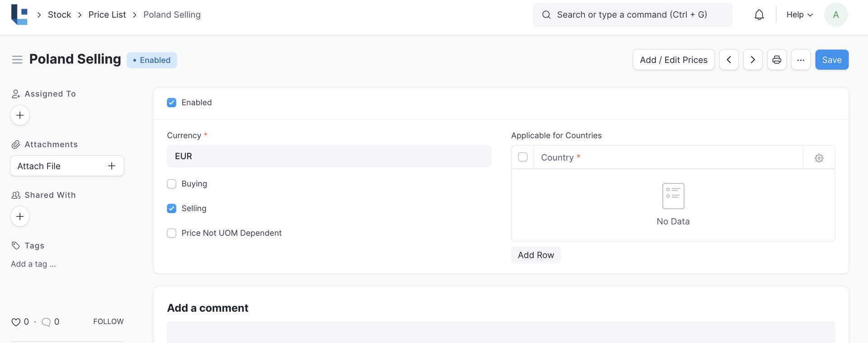Navigate to Price List breadcrumb
Image resolution: width=868 pixels, height=343 pixels.
point(107,15)
